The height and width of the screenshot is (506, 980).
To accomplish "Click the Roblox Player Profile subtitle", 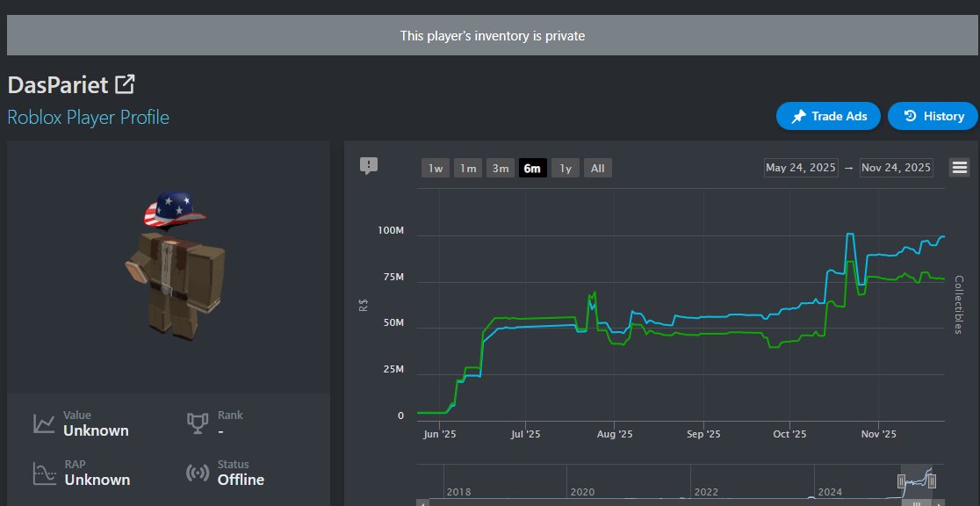I will [88, 117].
